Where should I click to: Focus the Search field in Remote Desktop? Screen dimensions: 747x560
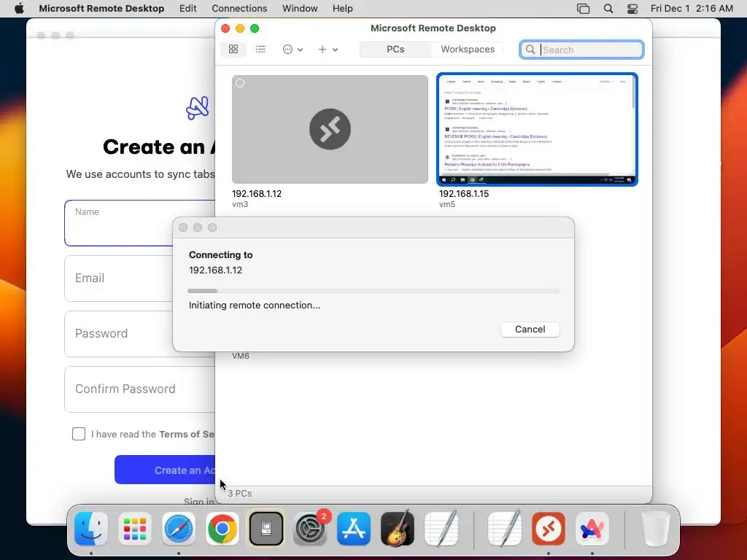click(581, 50)
